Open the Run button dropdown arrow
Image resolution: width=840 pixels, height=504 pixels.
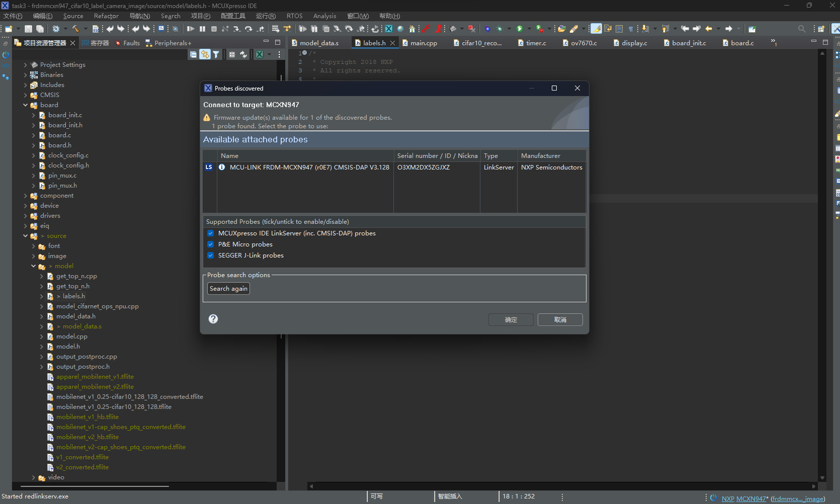click(529, 29)
